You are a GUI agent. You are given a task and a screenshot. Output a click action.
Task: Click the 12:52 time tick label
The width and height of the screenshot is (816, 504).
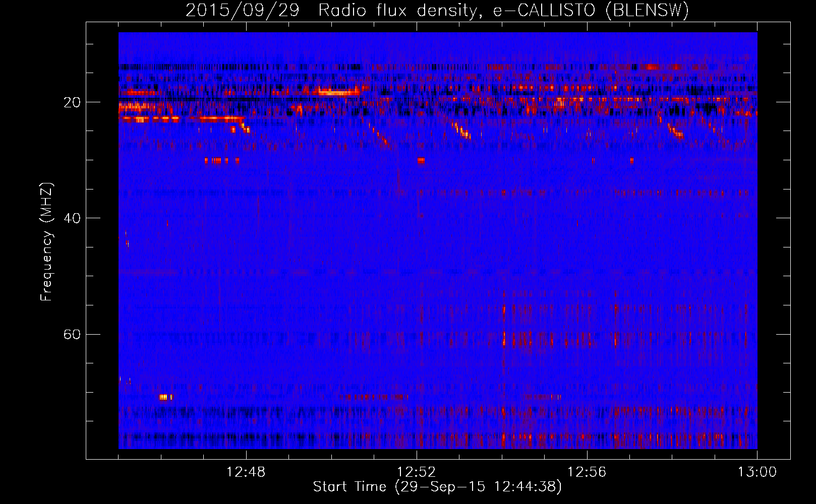coord(417,472)
